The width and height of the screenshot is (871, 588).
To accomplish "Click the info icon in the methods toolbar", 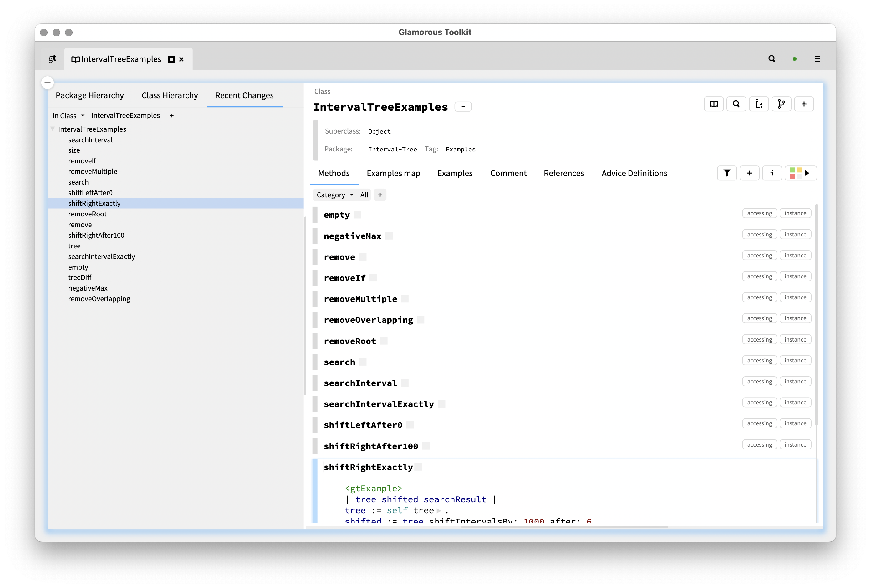I will point(772,173).
